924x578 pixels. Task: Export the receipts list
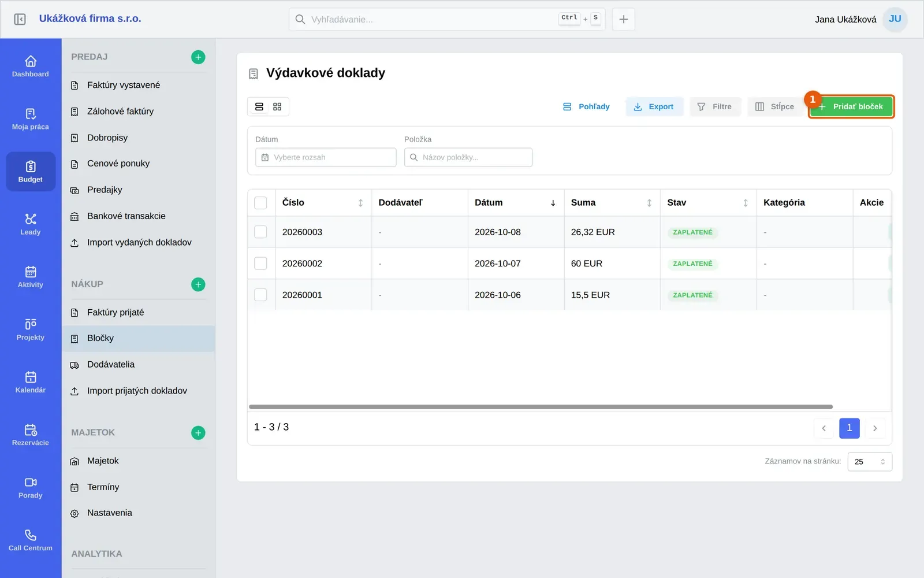point(654,107)
